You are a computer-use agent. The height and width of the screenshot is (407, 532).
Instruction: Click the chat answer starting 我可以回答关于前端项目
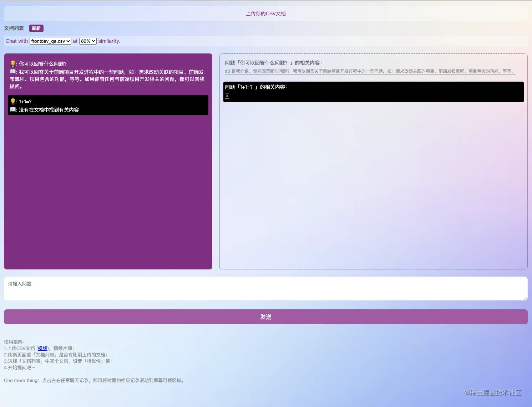(x=107, y=79)
